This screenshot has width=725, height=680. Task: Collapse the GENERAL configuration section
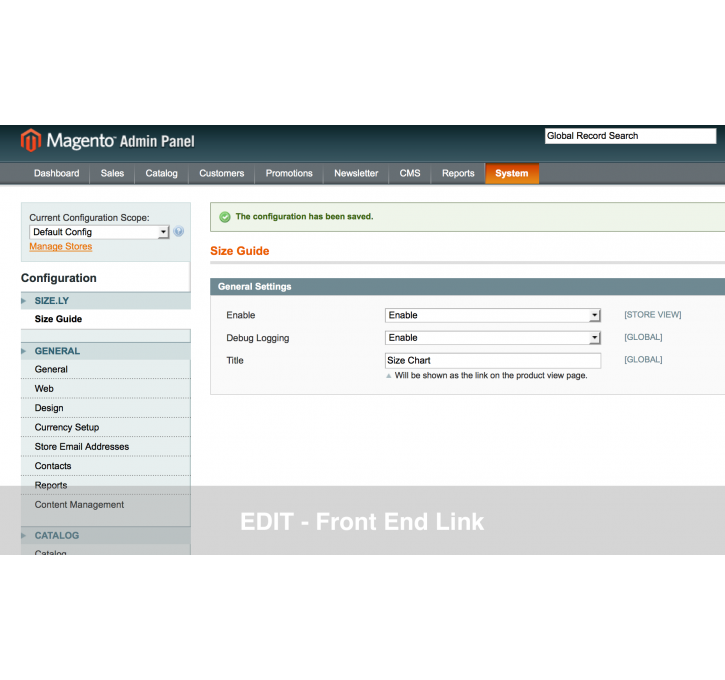(x=105, y=351)
